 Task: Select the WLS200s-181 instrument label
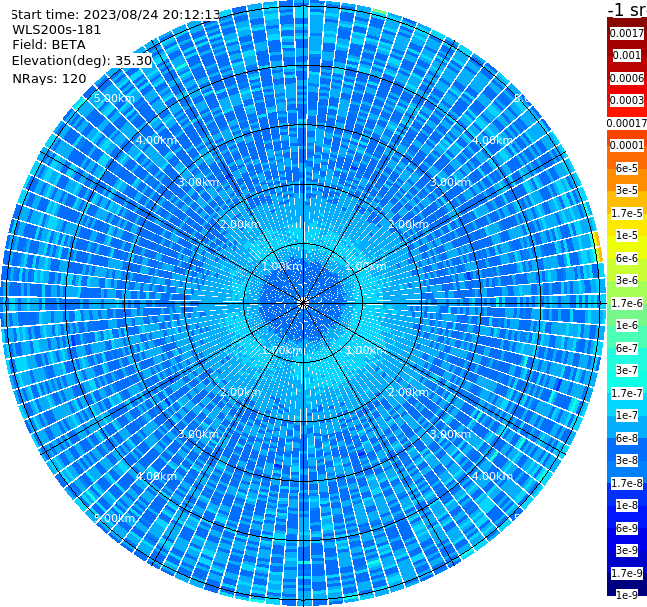pos(57,30)
